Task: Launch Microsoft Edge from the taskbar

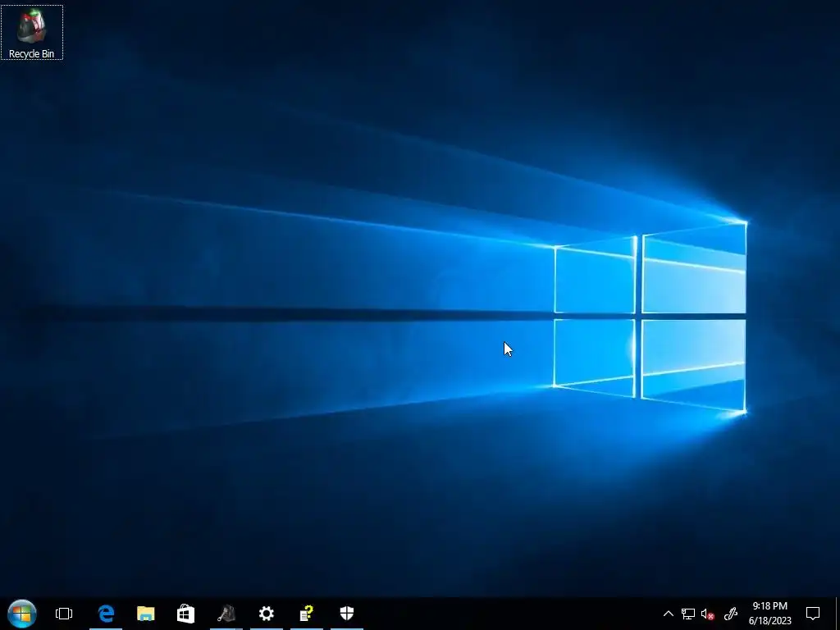Action: click(x=106, y=614)
